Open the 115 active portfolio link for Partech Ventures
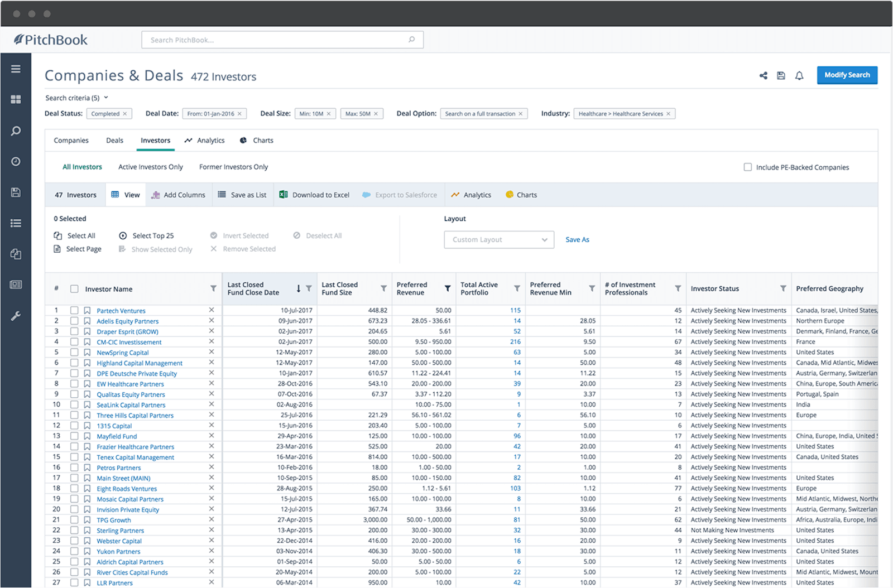893x588 pixels. [x=515, y=310]
